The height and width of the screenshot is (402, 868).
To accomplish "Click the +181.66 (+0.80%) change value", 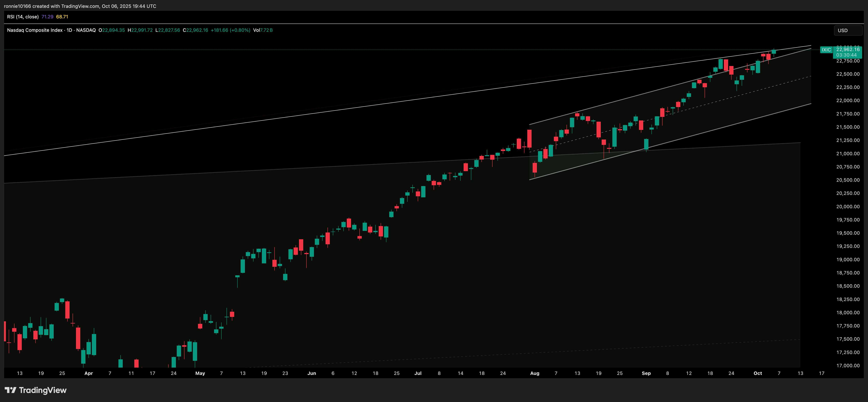I will [230, 30].
